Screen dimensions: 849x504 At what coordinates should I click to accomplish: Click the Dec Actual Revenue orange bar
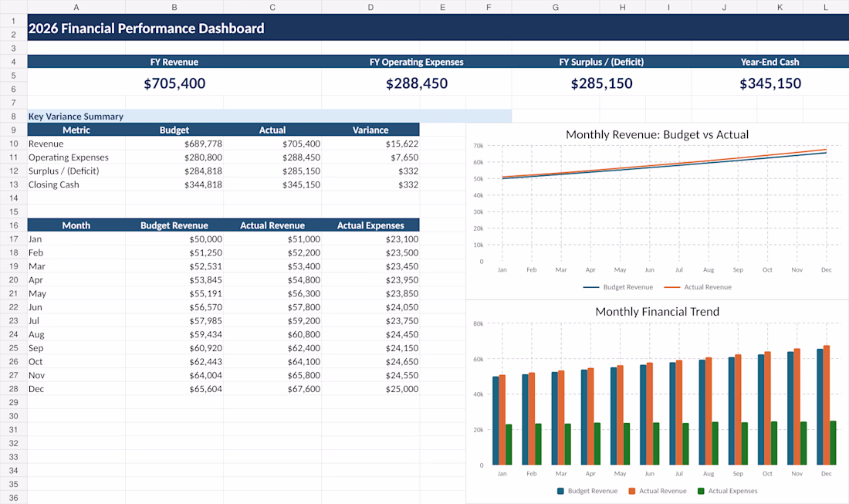coord(827,405)
